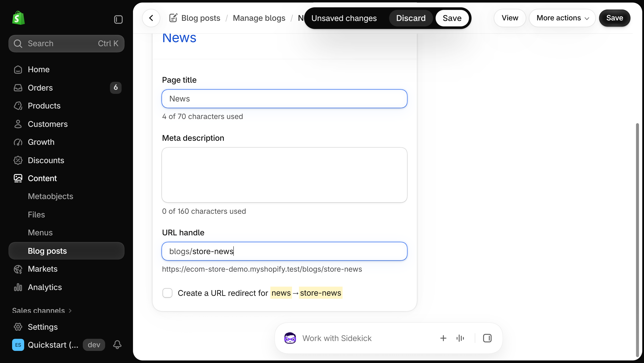Open Metaobjects under Content

pos(66,196)
